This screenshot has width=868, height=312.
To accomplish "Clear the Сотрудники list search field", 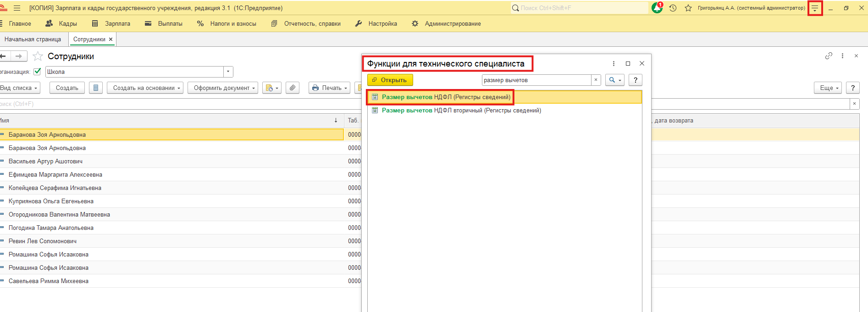I will click(x=854, y=104).
